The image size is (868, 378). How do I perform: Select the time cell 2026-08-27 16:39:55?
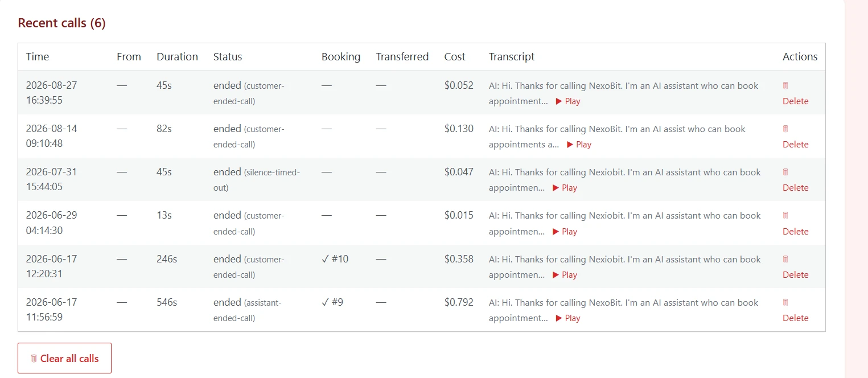[x=52, y=93]
